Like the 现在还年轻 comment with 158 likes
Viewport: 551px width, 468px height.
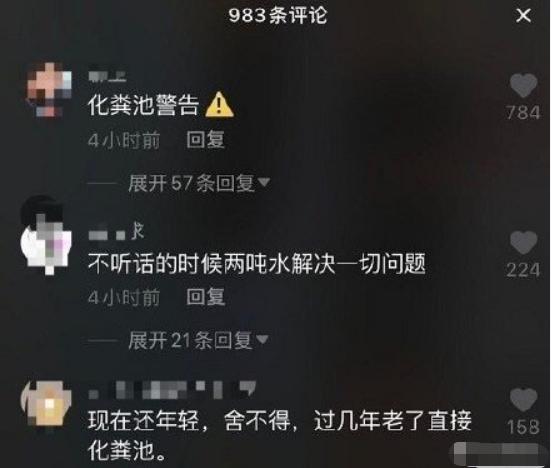click(523, 400)
